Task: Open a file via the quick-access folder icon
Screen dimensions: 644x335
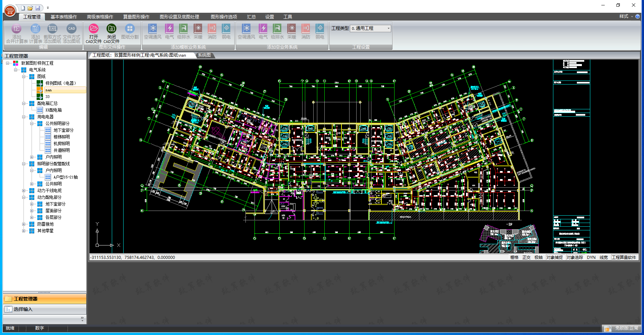Action: pos(30,8)
